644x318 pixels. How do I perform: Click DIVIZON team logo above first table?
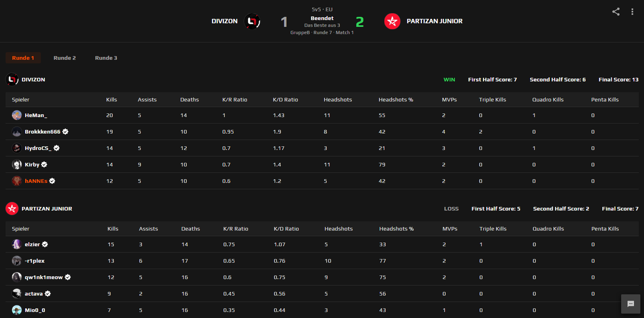coord(12,79)
